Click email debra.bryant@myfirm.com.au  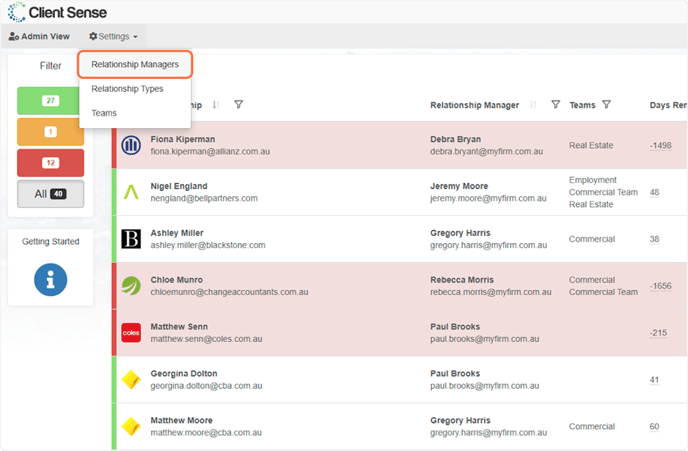486,151
